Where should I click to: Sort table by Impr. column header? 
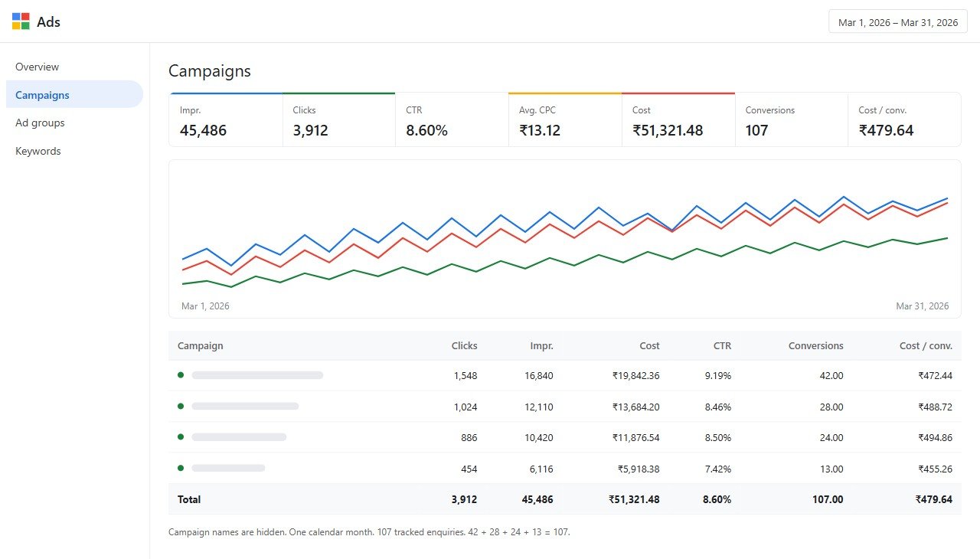(542, 345)
